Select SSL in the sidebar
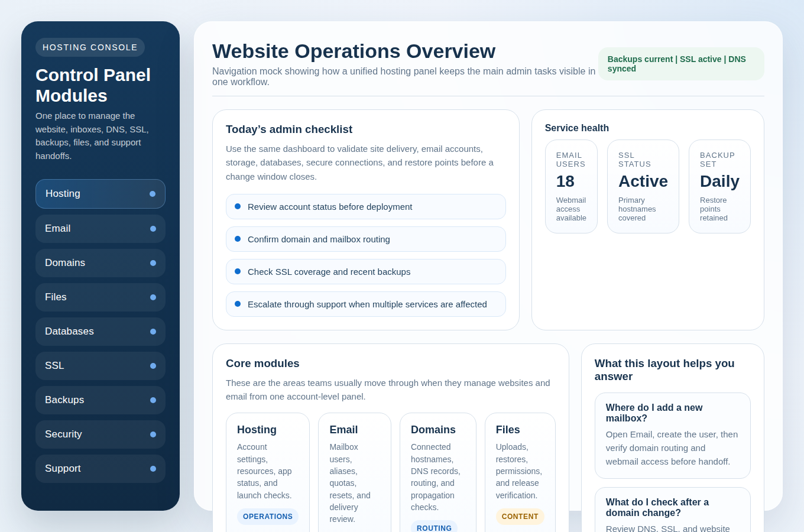 click(100, 366)
